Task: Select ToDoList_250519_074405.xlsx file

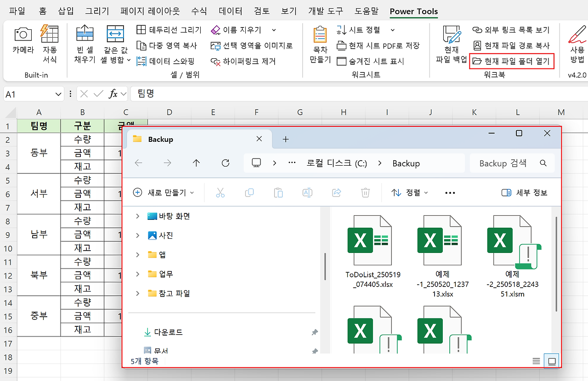Action: coord(373,252)
